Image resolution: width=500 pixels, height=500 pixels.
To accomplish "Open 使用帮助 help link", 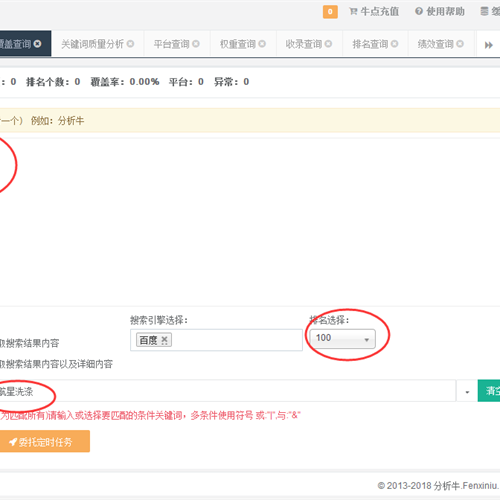I will (x=440, y=12).
